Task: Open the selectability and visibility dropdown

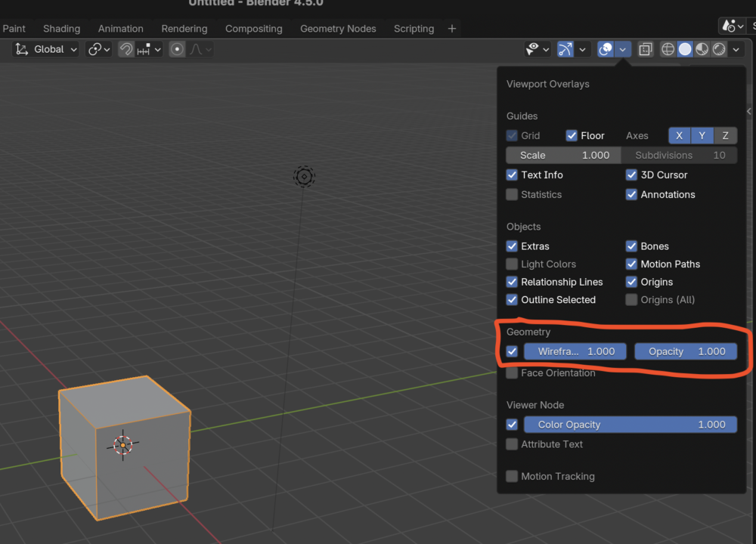Action: point(538,49)
